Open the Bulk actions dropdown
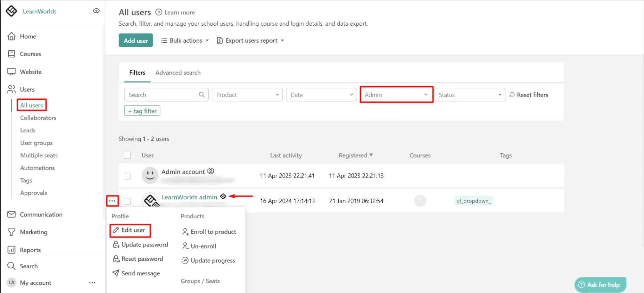 (x=185, y=40)
